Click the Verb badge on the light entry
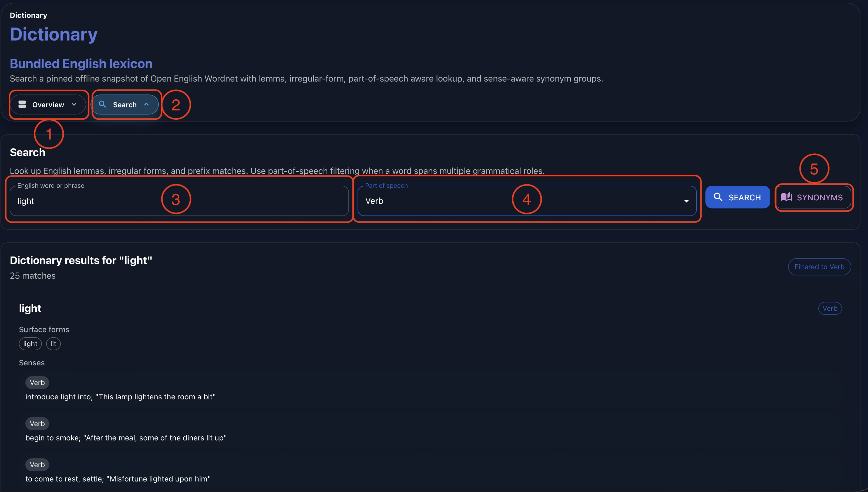This screenshot has height=492, width=868. coord(830,309)
